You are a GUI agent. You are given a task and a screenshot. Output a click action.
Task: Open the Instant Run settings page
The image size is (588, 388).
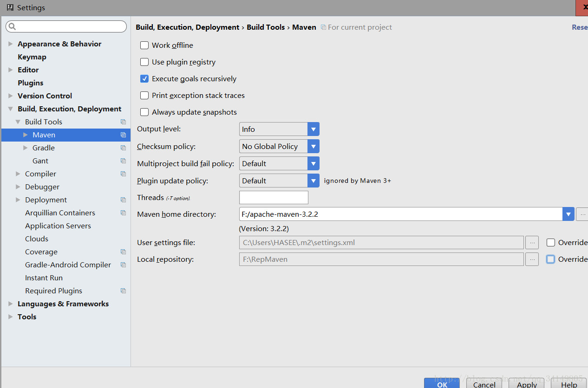[x=44, y=278]
